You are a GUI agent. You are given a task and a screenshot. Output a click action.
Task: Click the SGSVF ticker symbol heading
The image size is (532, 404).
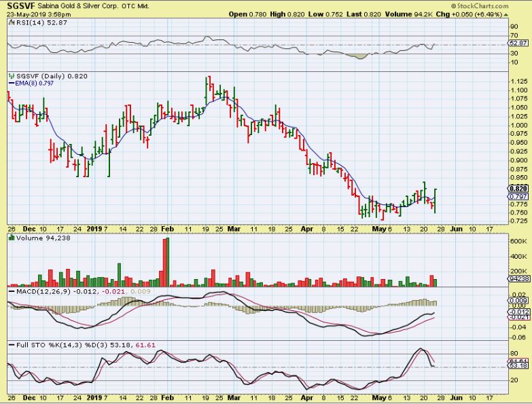18,5
